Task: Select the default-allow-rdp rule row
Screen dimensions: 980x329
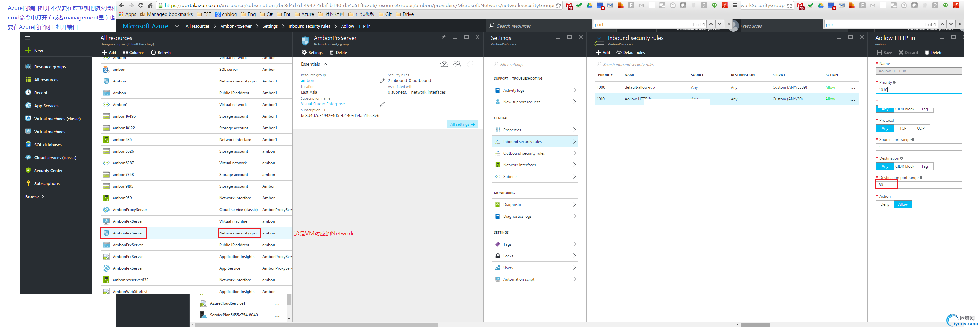Action: click(x=727, y=87)
